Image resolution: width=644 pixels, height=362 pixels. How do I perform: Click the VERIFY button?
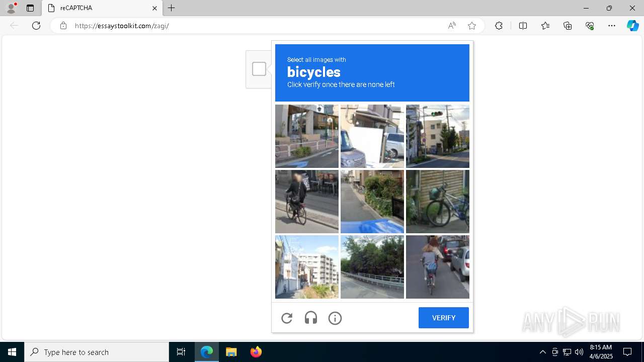click(444, 318)
